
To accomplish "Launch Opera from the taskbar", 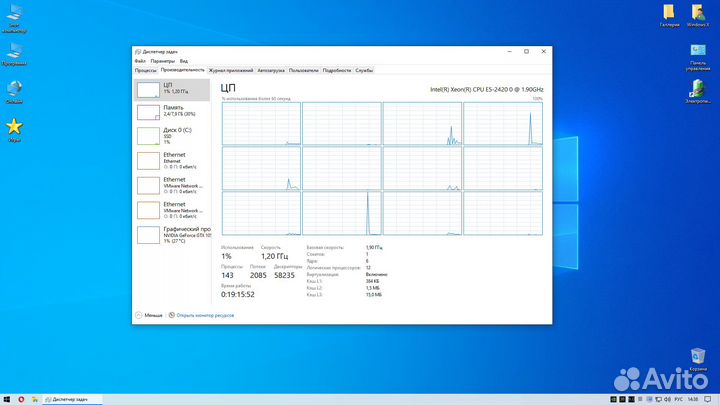I will 21,398.
